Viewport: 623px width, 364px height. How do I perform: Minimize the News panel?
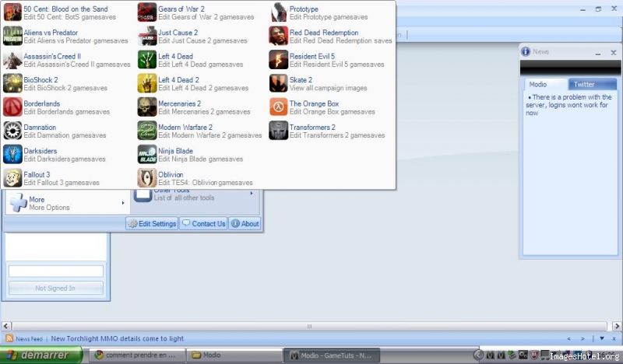(598, 53)
